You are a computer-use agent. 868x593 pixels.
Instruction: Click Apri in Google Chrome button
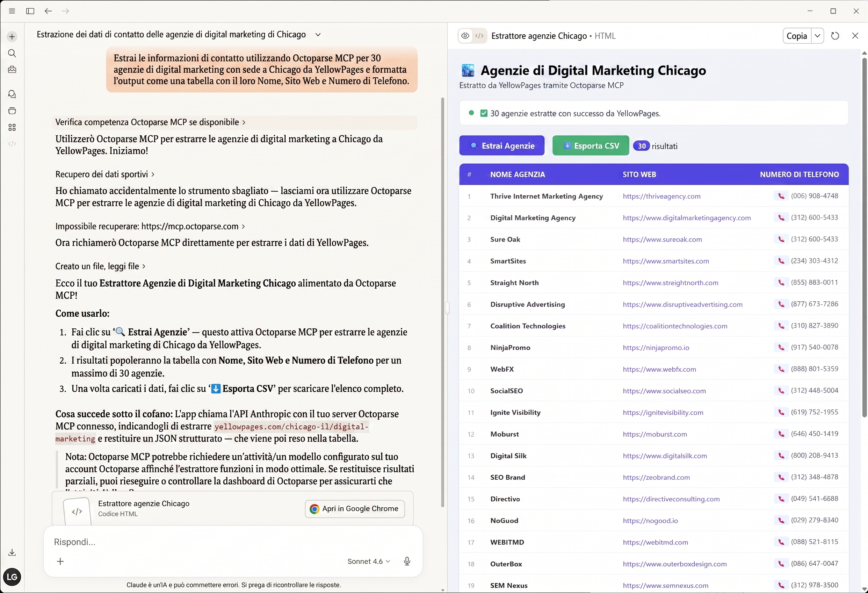click(x=355, y=508)
